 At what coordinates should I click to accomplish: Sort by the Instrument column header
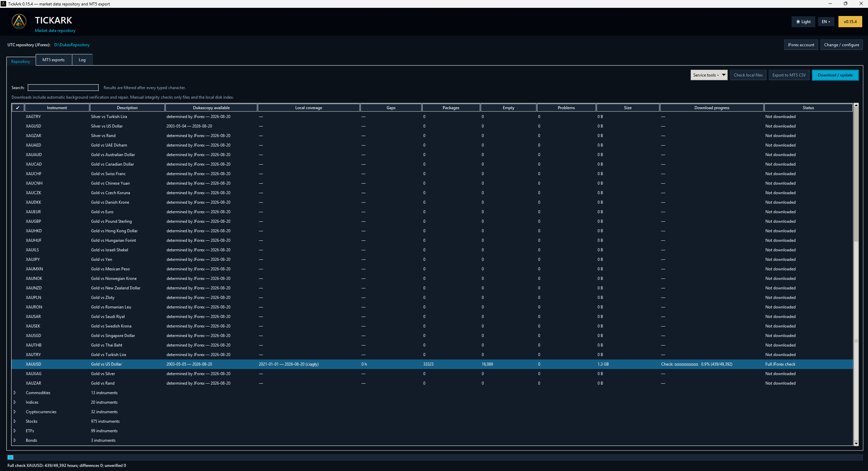click(x=57, y=108)
